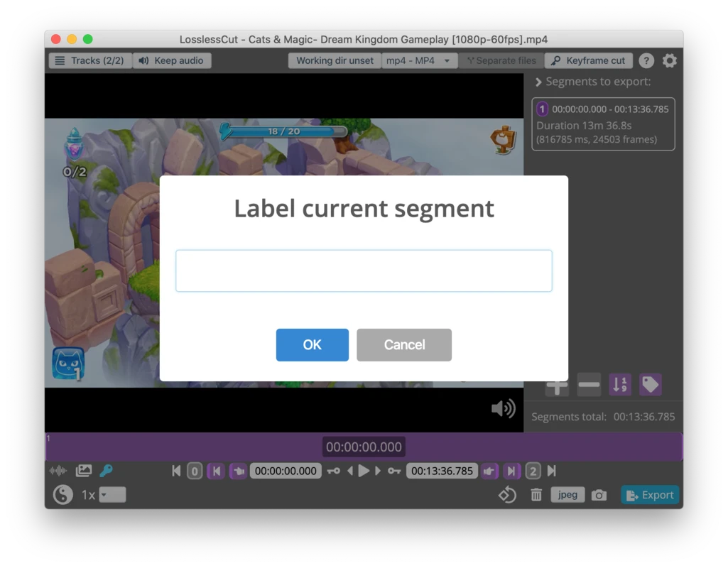Open the mp4 - MP4 format dropdown
Image resolution: width=728 pixels, height=568 pixels.
click(419, 61)
